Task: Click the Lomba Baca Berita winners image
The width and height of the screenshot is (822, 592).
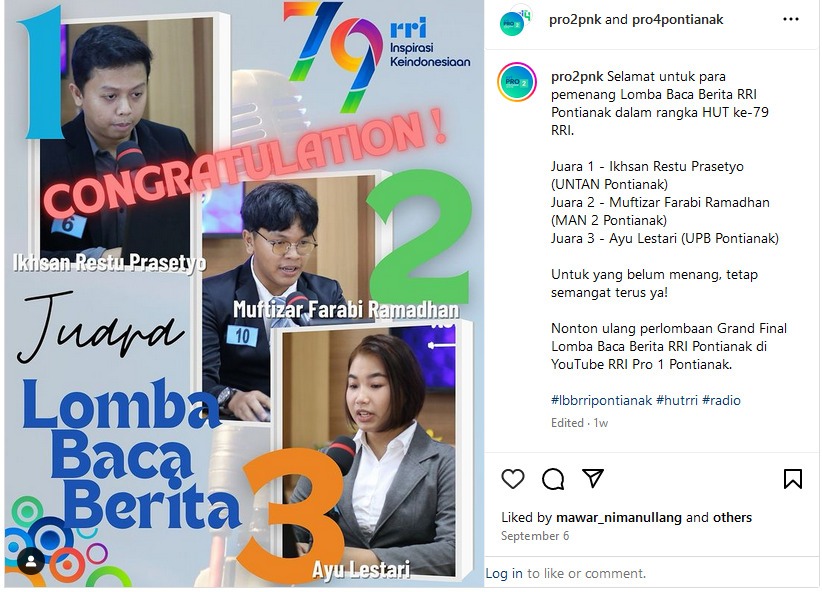Action: [x=244, y=294]
